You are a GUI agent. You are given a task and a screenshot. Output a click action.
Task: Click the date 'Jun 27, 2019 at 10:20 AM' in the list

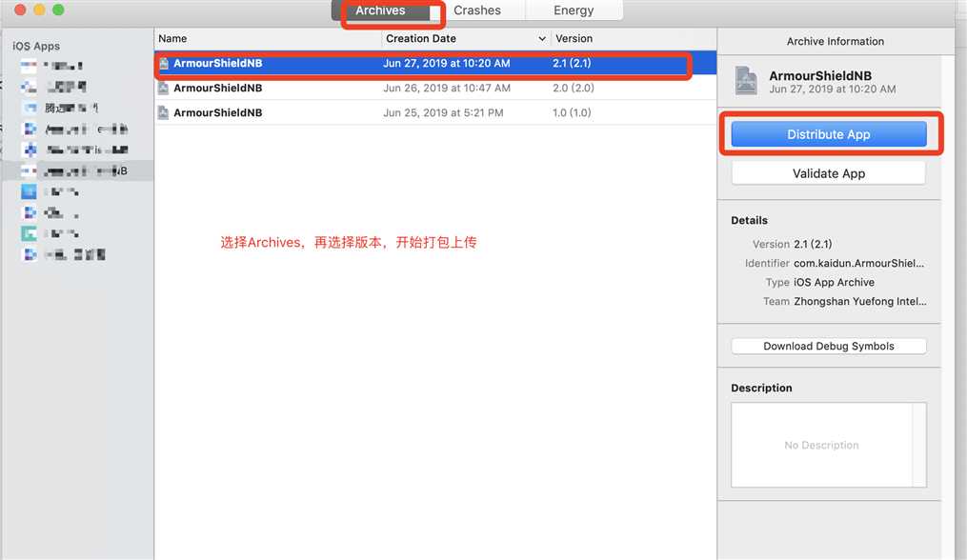(x=447, y=63)
